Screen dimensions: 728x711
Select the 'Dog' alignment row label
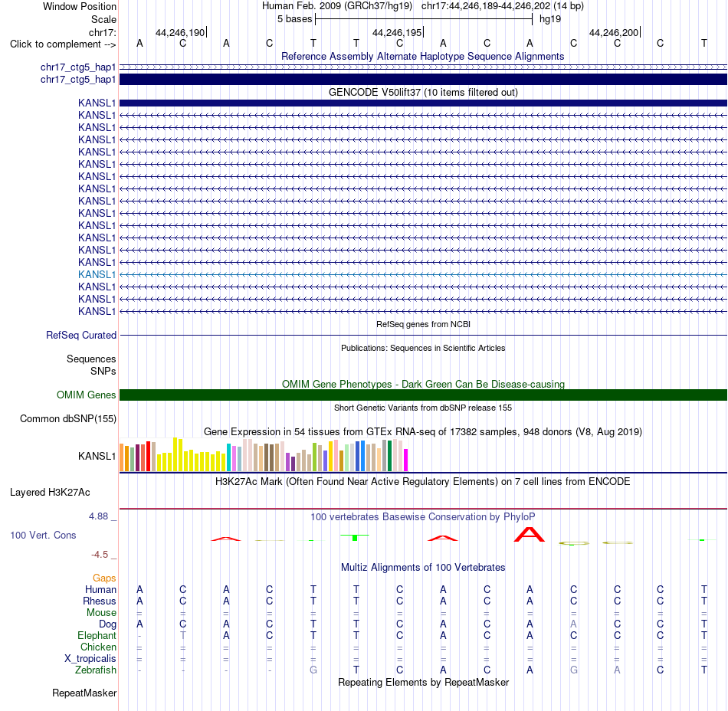tap(107, 624)
